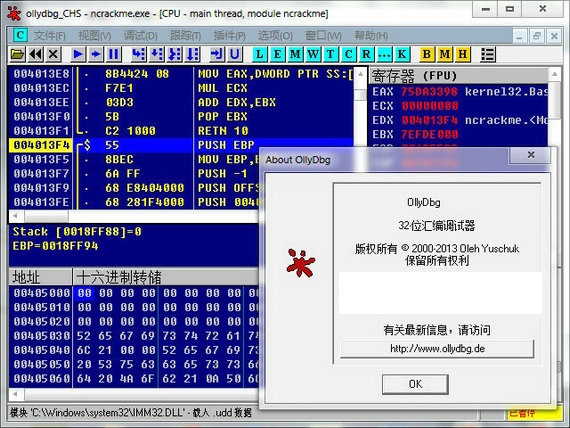This screenshot has height=428, width=570.
Task: Click the Stack [0018FF88]=0 info line
Action: point(77,232)
